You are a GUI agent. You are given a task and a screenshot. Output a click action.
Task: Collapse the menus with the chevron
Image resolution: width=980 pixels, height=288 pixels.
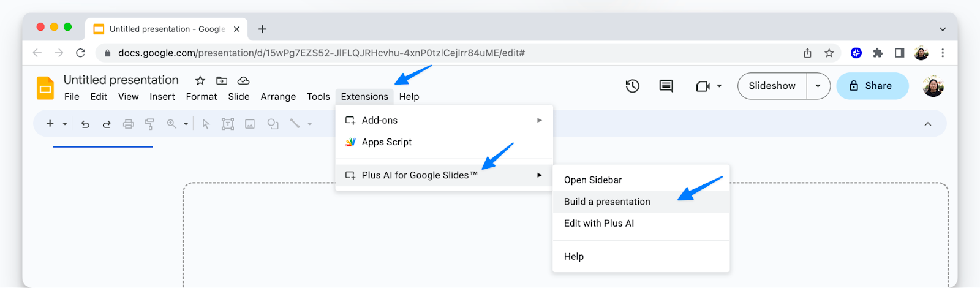click(x=928, y=124)
